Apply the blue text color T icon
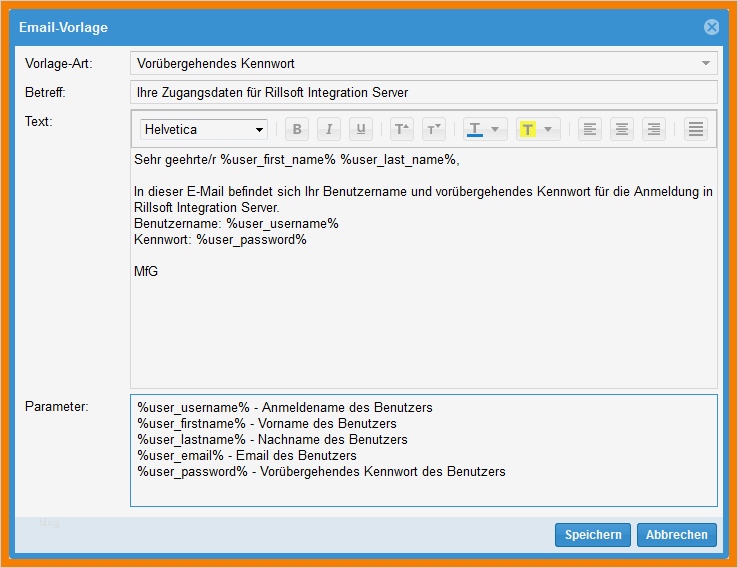The height and width of the screenshot is (568, 738). [x=475, y=129]
